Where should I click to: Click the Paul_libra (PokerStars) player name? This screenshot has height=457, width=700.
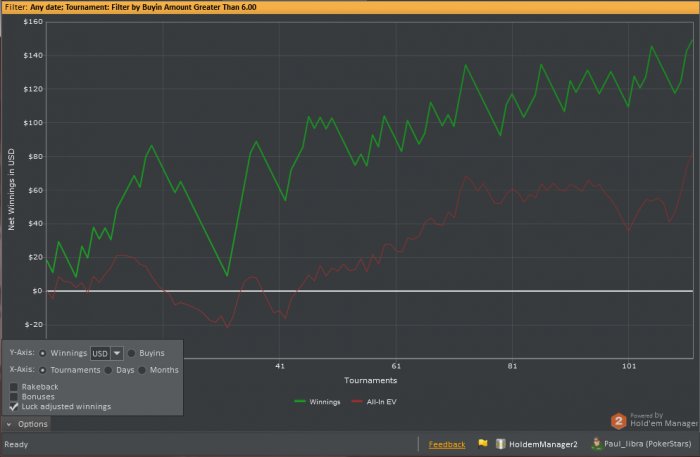(x=647, y=444)
